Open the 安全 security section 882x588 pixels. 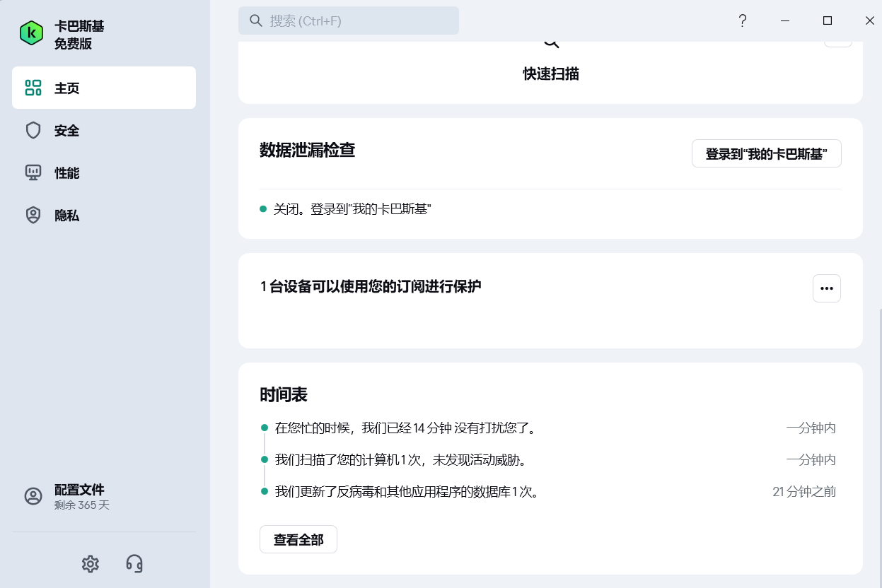click(104, 130)
